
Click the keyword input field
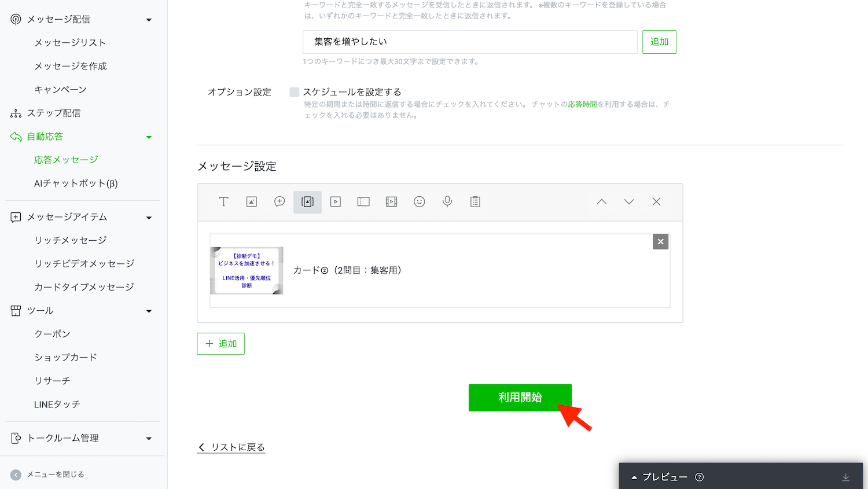(x=469, y=42)
